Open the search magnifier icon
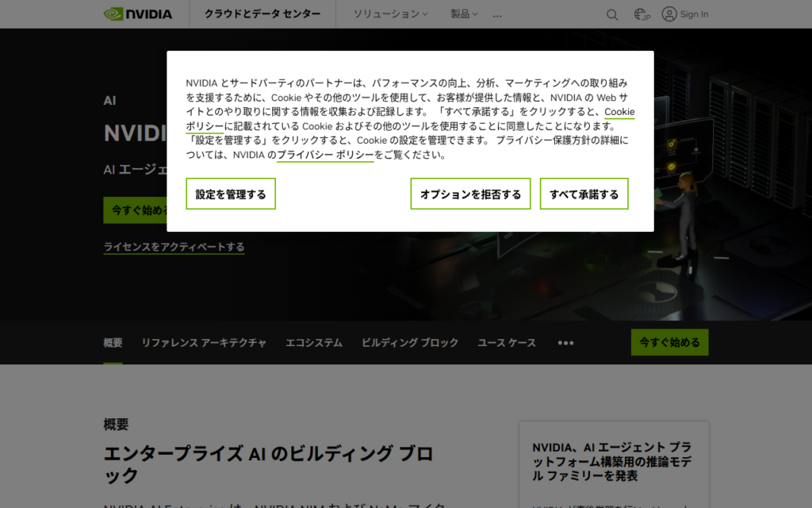This screenshot has width=812, height=508. pos(612,14)
